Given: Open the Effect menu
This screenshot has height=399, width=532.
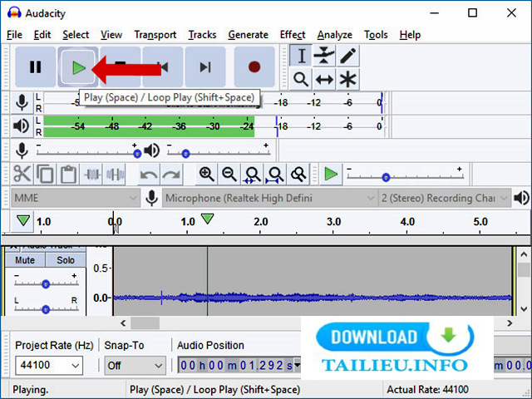Looking at the screenshot, I should [293, 35].
